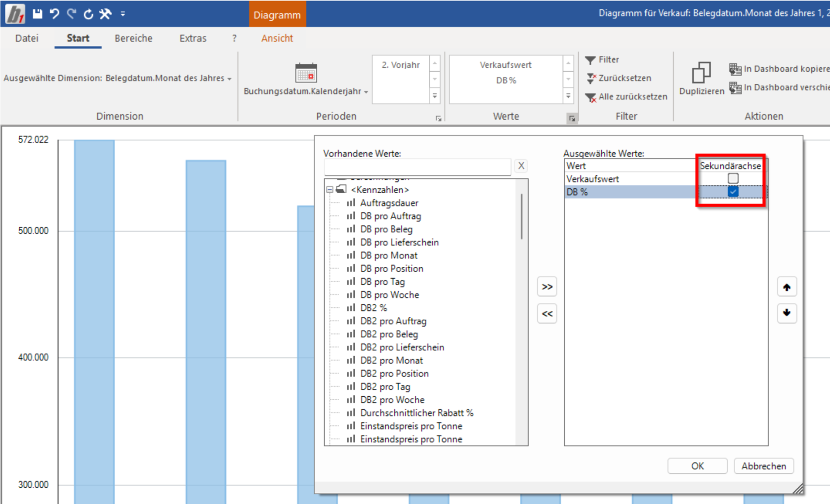Open the Buchungsdatum.Kalenderjahr dropdown arrow

[x=366, y=92]
